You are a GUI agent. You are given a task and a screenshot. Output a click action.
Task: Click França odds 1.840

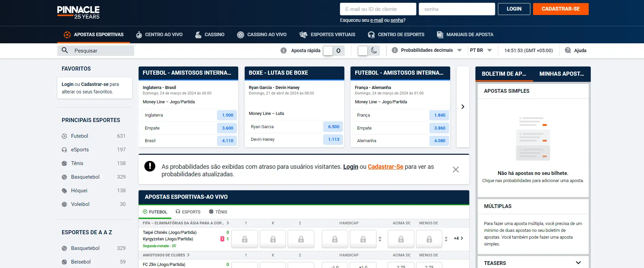click(x=440, y=115)
